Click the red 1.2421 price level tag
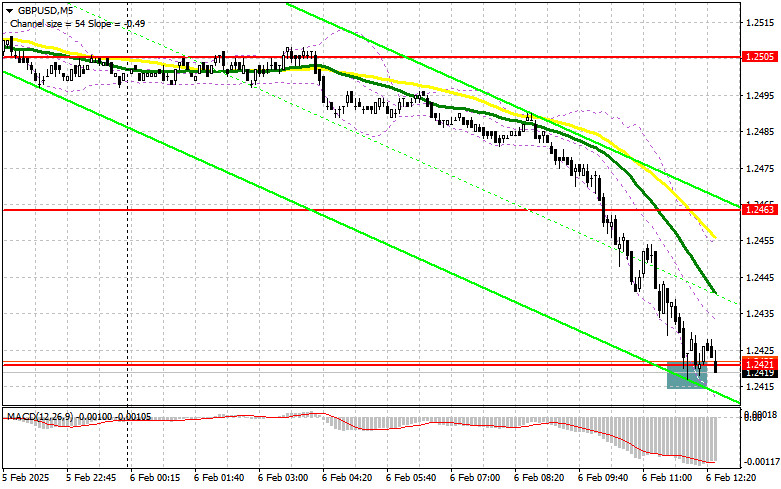Image resolution: width=781 pixels, height=489 pixels. (x=760, y=364)
